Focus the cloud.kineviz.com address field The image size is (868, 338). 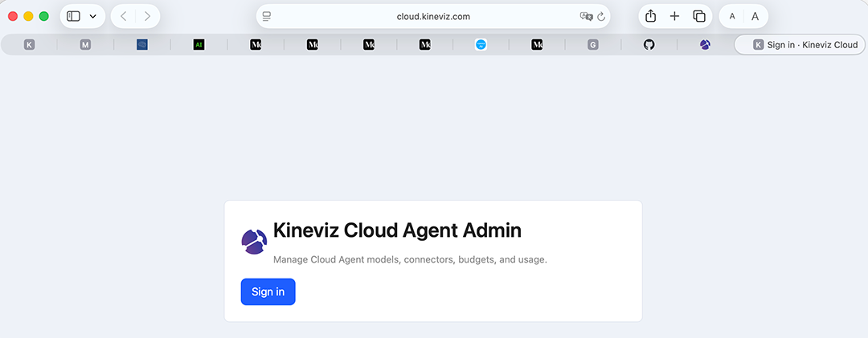433,17
